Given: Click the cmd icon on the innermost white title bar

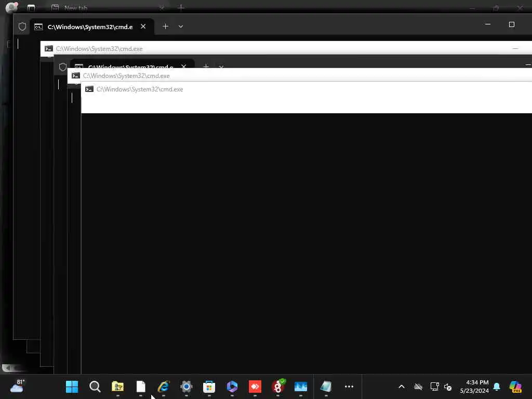Looking at the screenshot, I should [x=89, y=89].
